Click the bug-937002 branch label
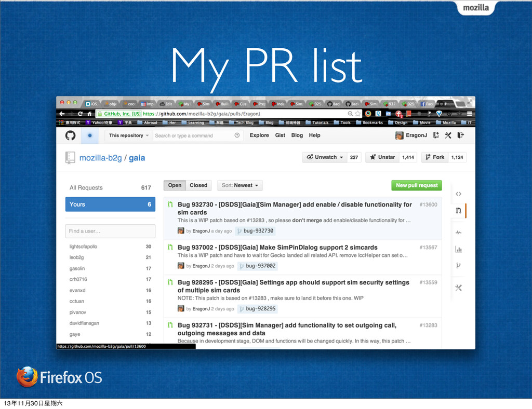This screenshot has height=409, width=532. pos(258,266)
